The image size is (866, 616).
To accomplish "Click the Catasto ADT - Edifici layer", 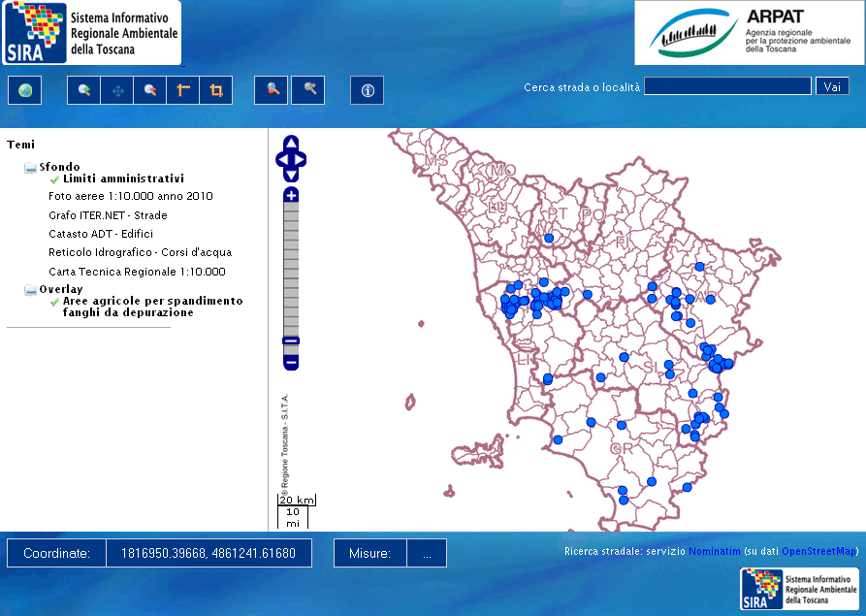I will pos(102,234).
